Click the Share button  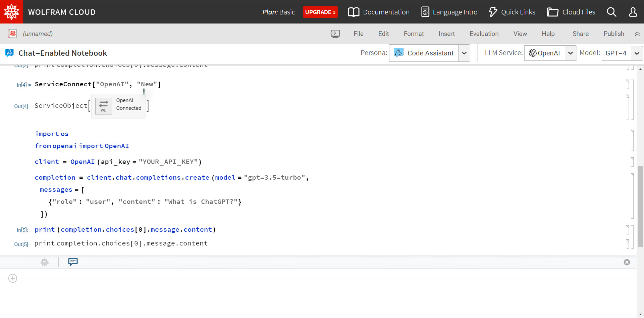(x=581, y=34)
